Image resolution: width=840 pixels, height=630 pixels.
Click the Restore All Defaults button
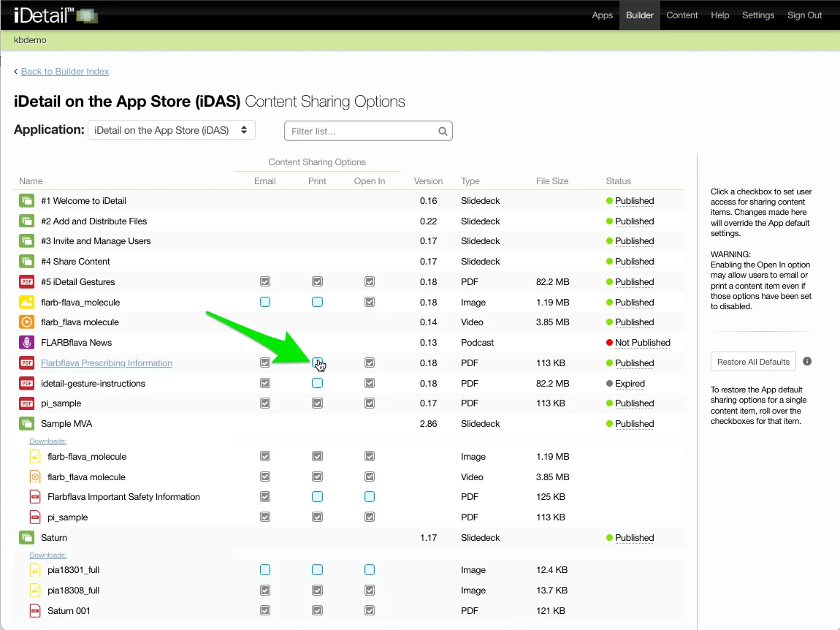753,362
